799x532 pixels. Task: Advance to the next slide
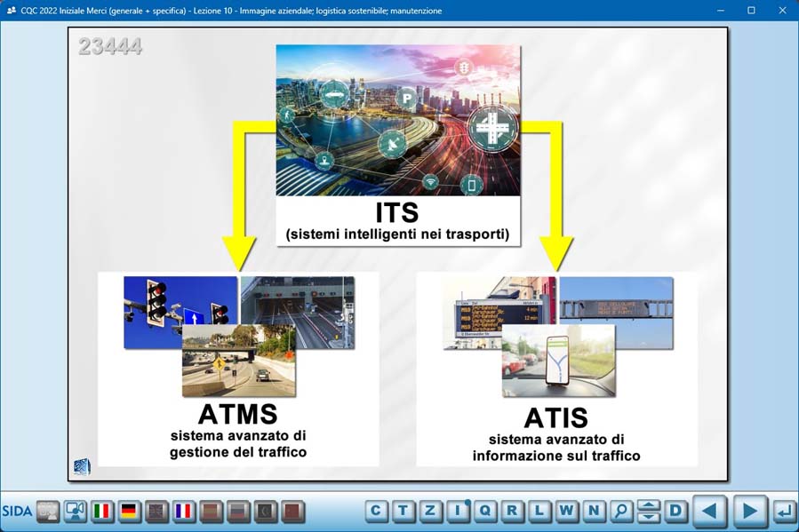coord(749,511)
